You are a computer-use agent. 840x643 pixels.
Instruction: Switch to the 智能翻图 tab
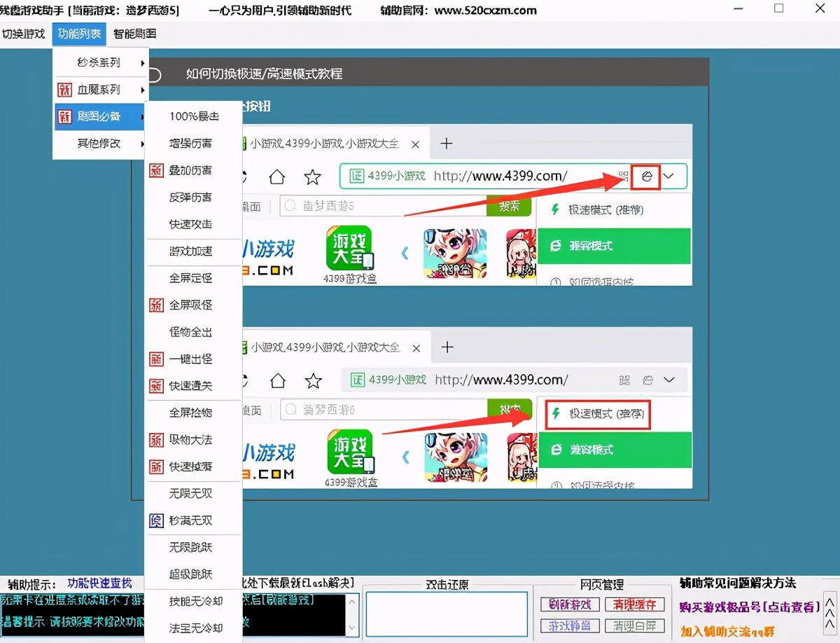[134, 33]
